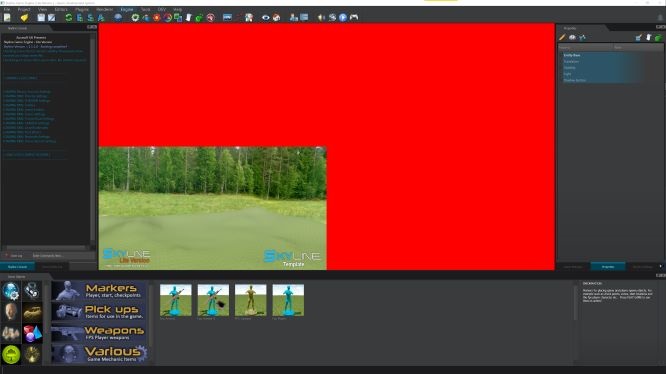Viewport: 666px width, 374px height.
Task: Click the green refresh arrows toolbar icon
Action: point(69,17)
